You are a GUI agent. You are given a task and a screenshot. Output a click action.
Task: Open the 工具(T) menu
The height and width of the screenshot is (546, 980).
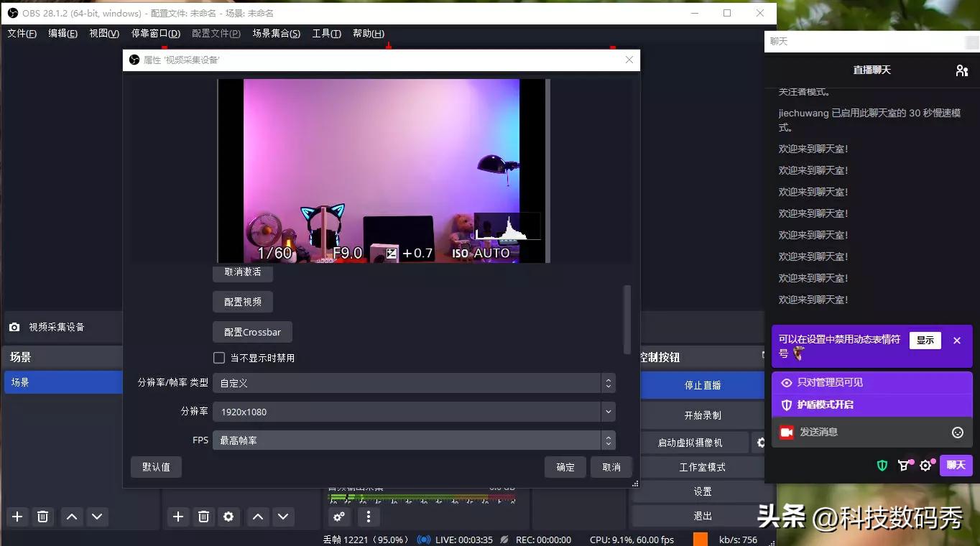(327, 33)
